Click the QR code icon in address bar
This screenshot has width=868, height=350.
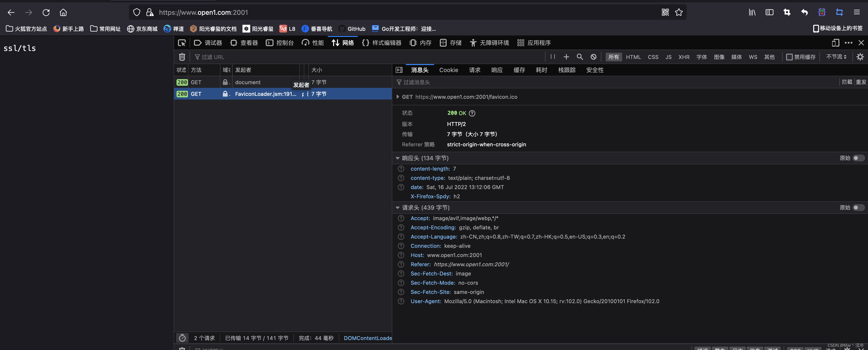665,12
